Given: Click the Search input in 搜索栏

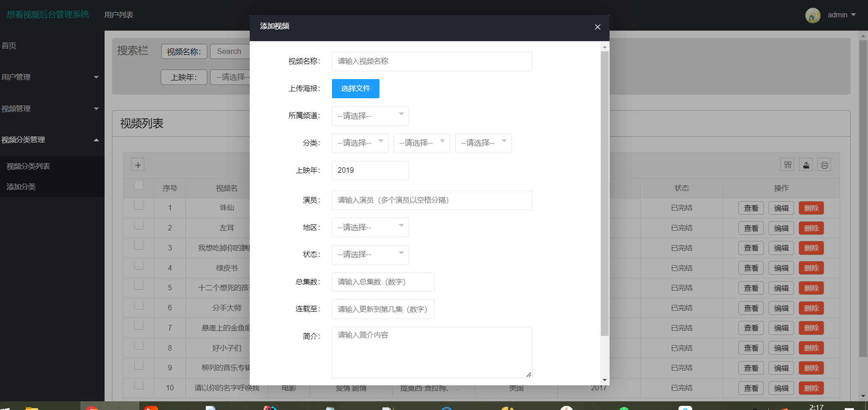Looking at the screenshot, I should pos(230,52).
